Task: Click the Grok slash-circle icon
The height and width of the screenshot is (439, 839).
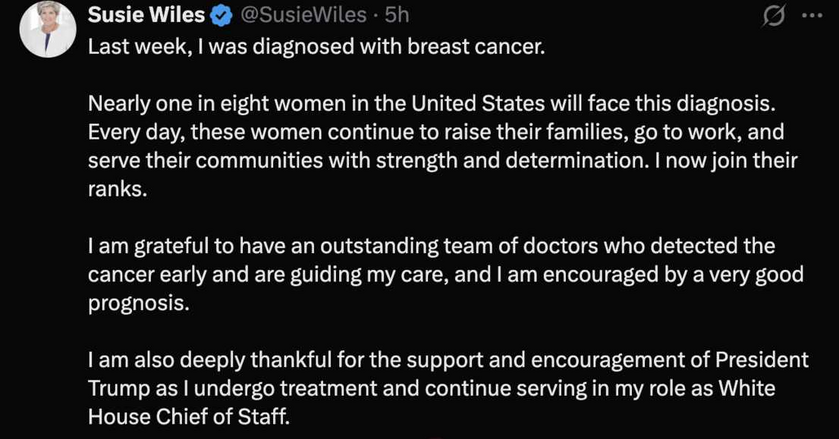Action: tap(773, 17)
